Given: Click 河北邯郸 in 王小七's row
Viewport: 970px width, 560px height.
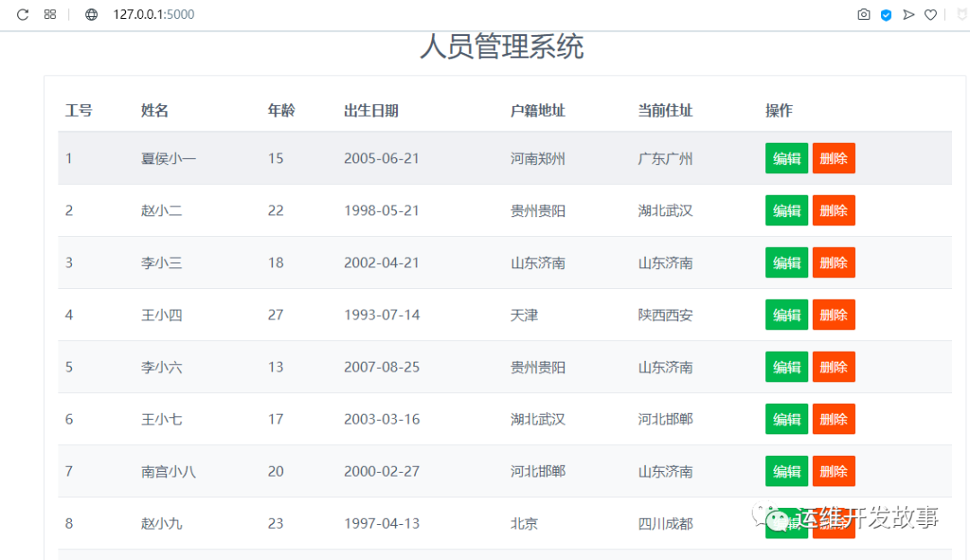Looking at the screenshot, I should coord(665,419).
